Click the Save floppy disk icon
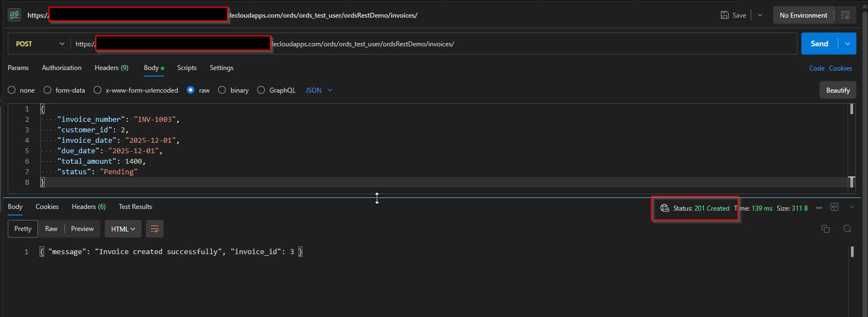This screenshot has width=868, height=317. [725, 15]
